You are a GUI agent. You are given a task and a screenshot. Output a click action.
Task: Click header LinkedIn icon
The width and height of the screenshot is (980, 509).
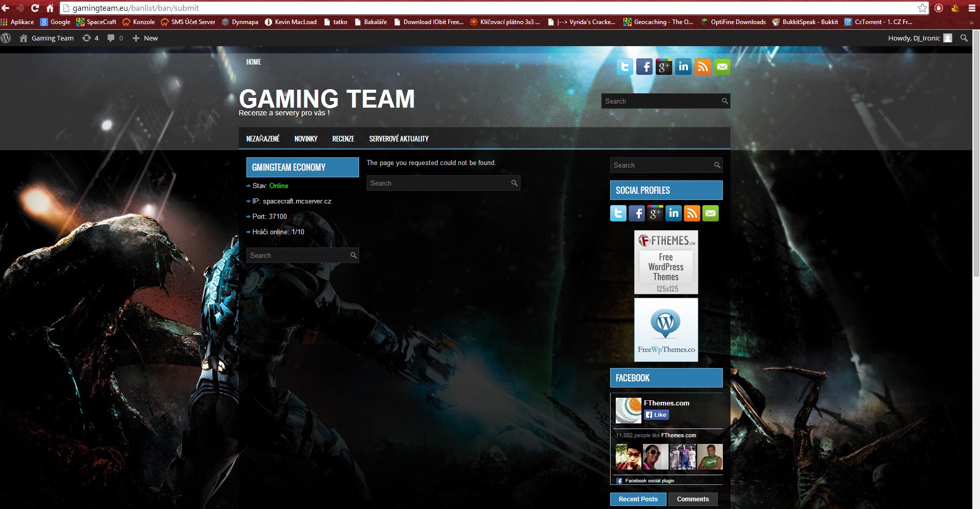(683, 67)
